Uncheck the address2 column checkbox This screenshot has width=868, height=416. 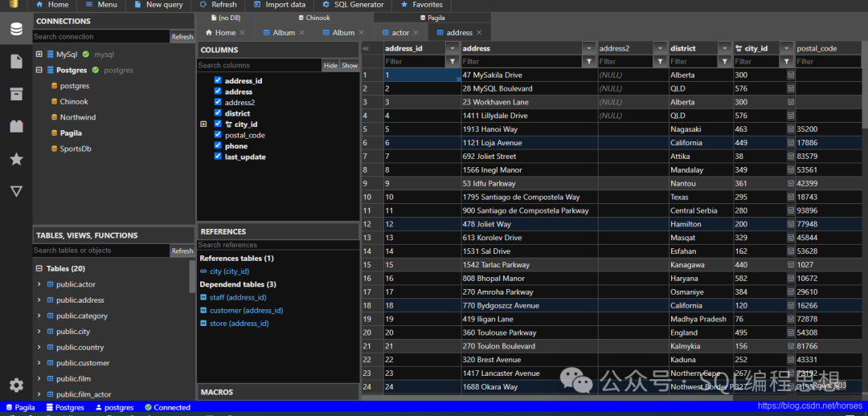tap(218, 103)
